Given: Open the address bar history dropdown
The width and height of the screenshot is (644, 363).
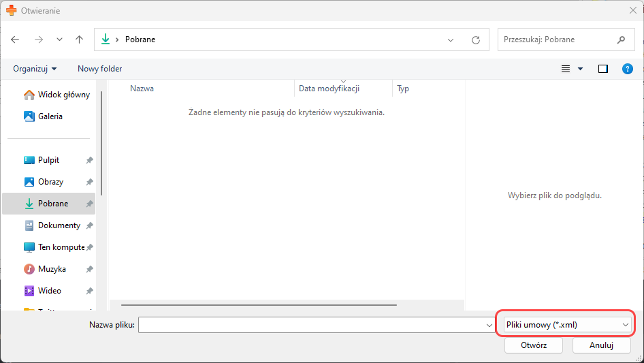Looking at the screenshot, I should click(451, 40).
